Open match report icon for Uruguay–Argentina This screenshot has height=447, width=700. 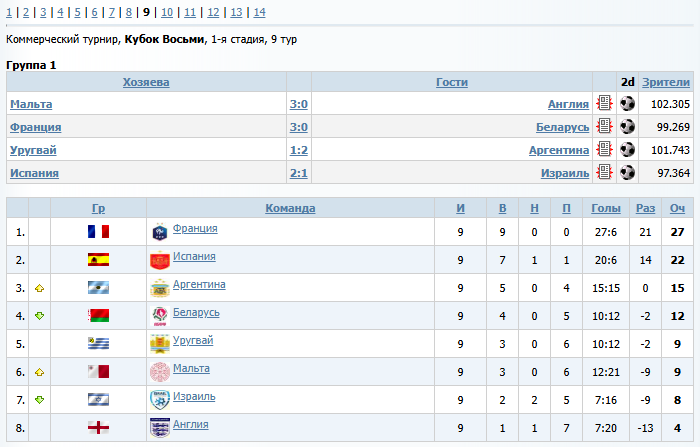click(x=604, y=149)
